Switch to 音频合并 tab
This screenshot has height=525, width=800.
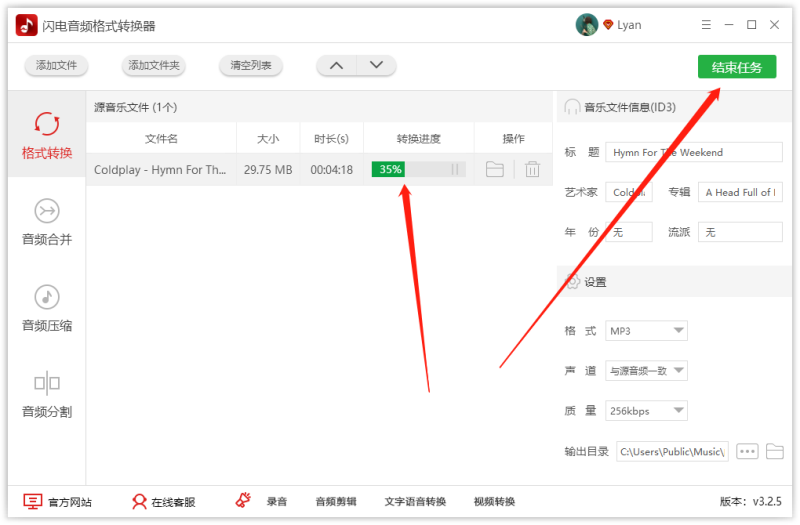(47, 221)
